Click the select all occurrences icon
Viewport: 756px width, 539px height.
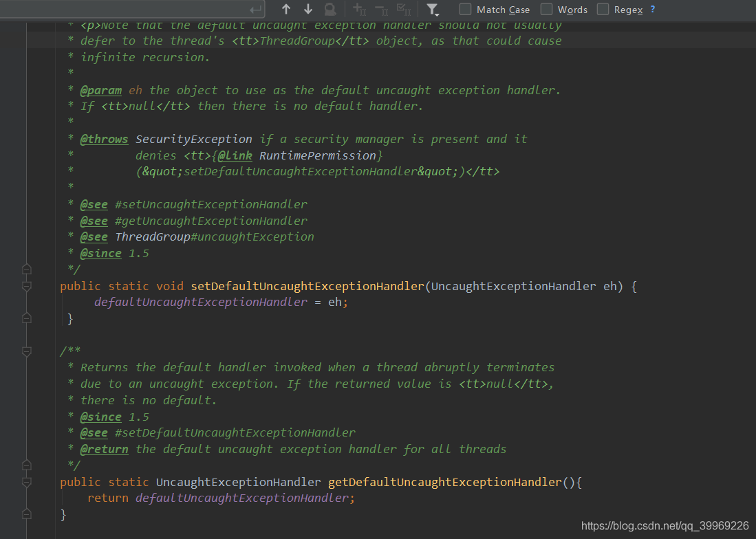[403, 9]
